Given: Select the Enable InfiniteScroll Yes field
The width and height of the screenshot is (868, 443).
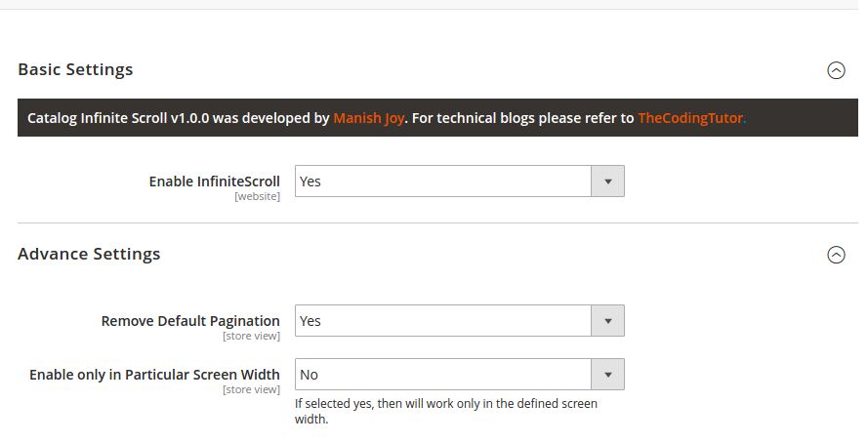Looking at the screenshot, I should point(460,181).
